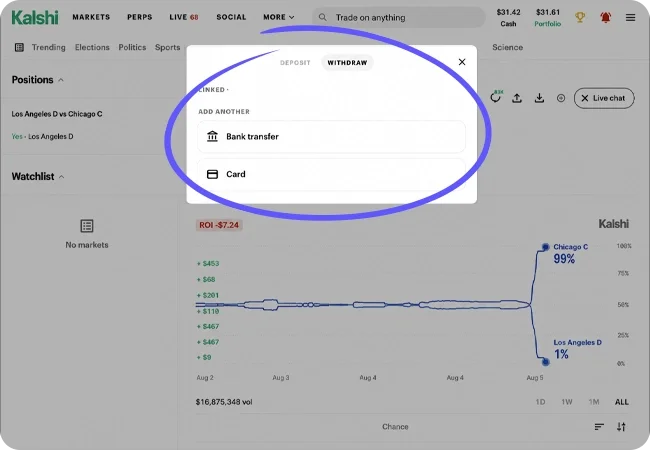Switch to the Deposit tab
Screen dimensions: 650x450
tap(295, 63)
